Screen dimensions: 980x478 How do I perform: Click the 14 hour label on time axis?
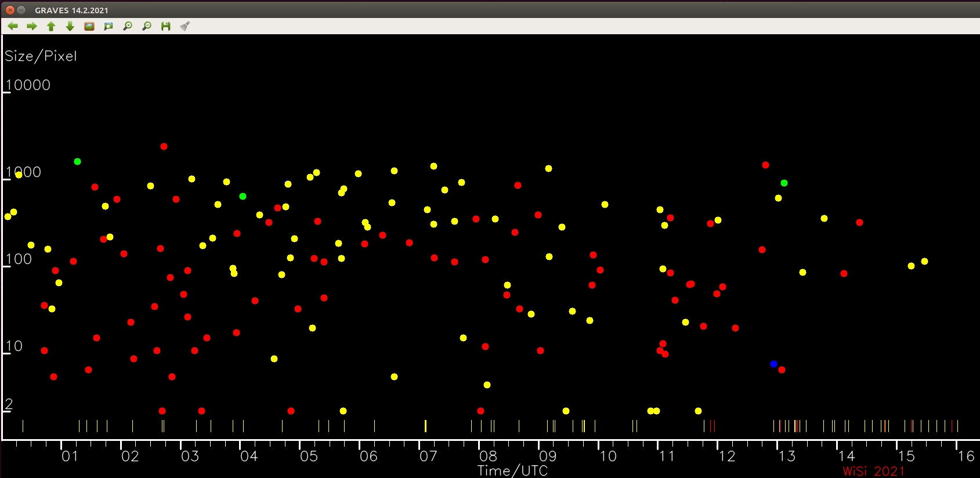[847, 457]
